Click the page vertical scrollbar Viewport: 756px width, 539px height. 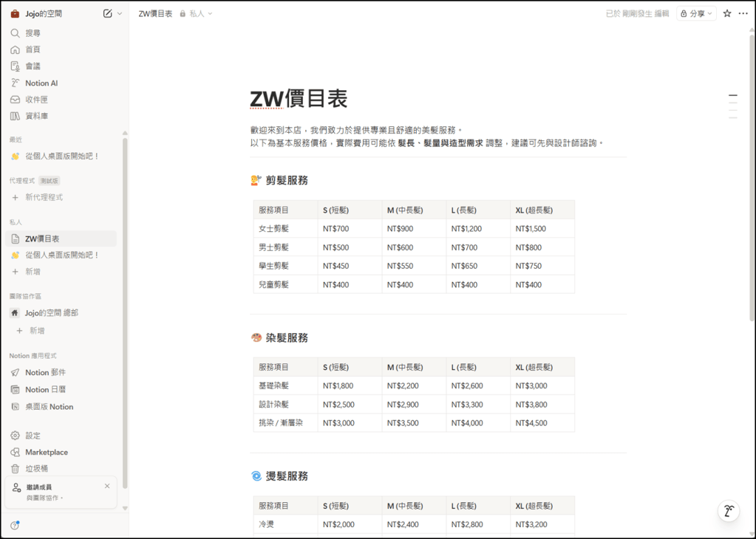coord(752,177)
